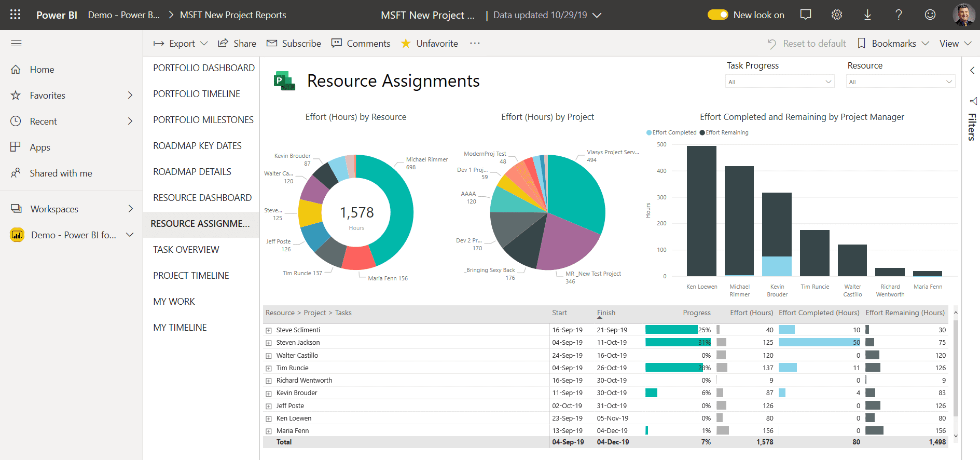980x460 pixels.
Task: Collapse the Demo workspace chevron
Action: (x=130, y=235)
